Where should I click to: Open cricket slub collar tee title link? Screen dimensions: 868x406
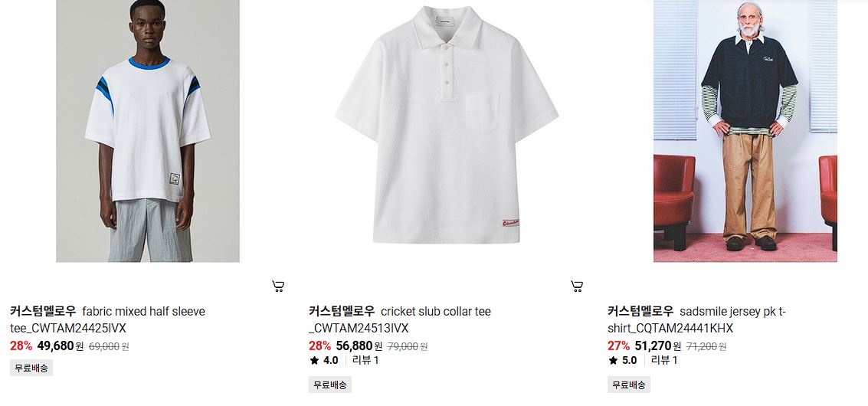[x=400, y=320]
